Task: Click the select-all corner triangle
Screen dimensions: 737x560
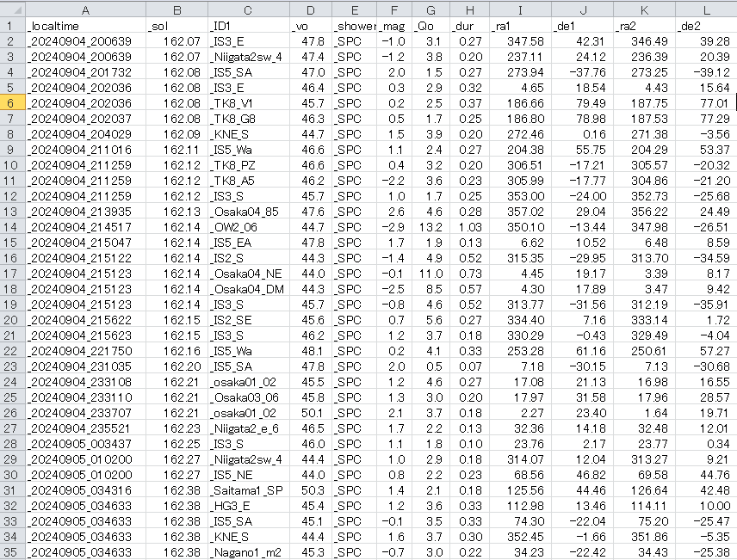Action: (x=11, y=9)
